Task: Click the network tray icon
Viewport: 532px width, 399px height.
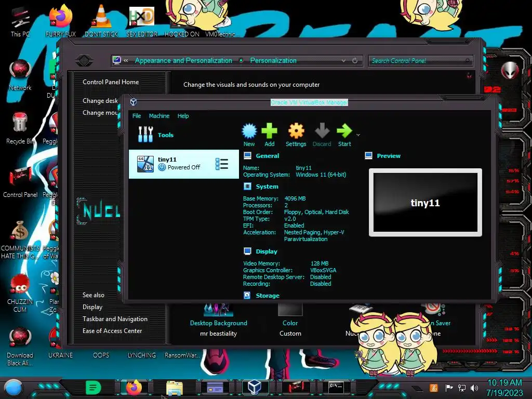Action: (x=461, y=388)
